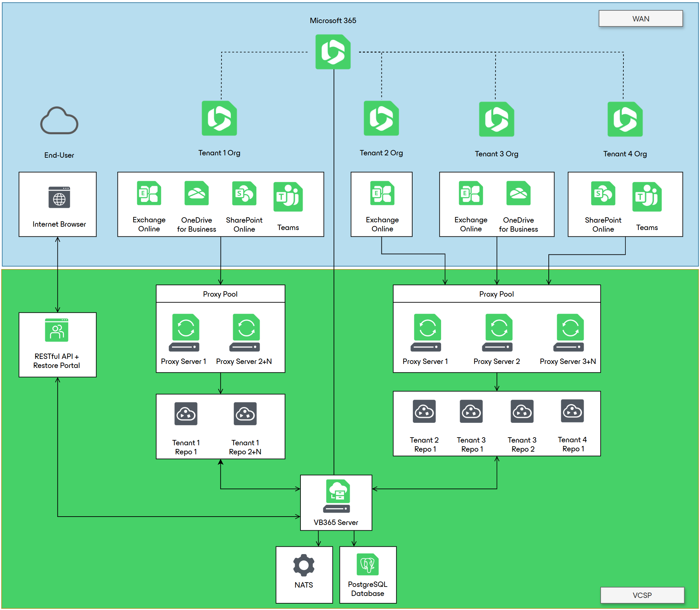The image size is (700, 610).
Task: Click Tenant 1 Repo 1 storage icon
Action: pyautogui.click(x=186, y=413)
